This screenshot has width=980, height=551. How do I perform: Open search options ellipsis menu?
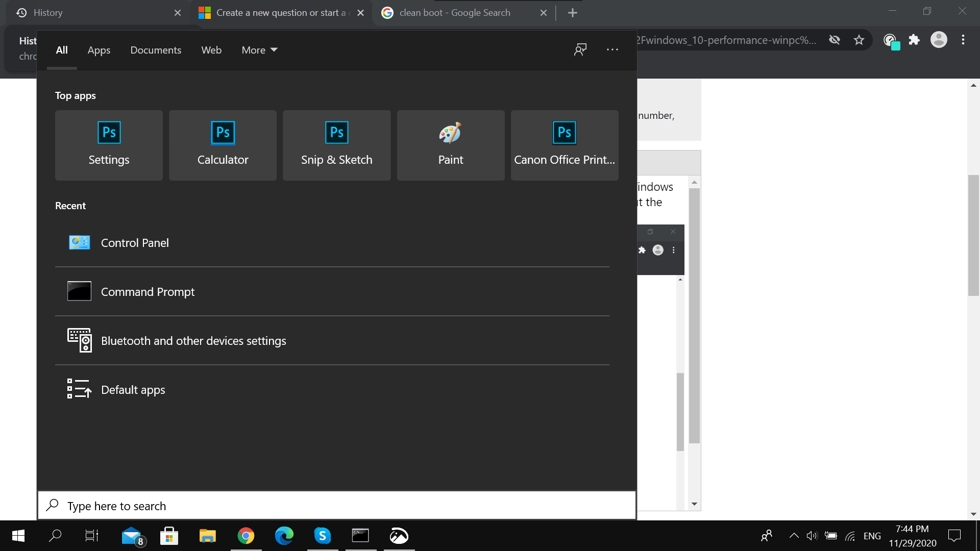[612, 49]
